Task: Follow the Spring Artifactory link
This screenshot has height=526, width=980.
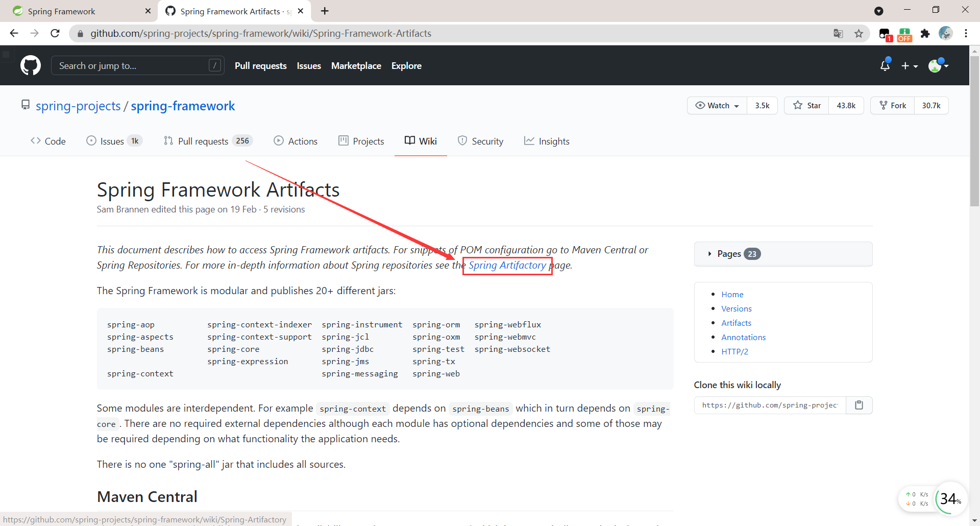Action: [x=507, y=265]
